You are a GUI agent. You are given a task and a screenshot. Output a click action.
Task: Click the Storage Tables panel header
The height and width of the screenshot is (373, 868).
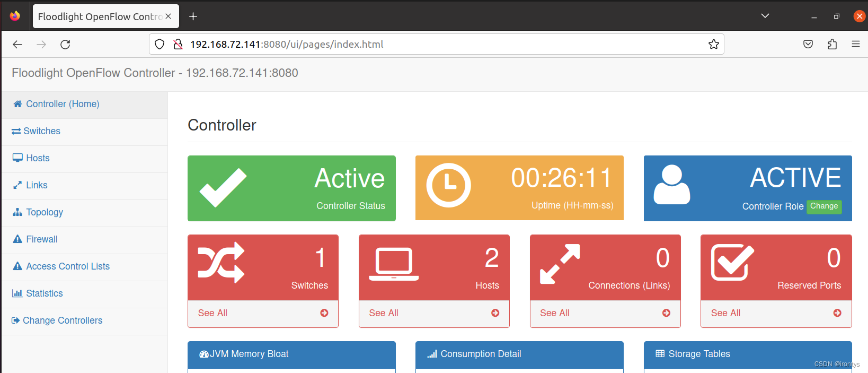click(x=748, y=354)
